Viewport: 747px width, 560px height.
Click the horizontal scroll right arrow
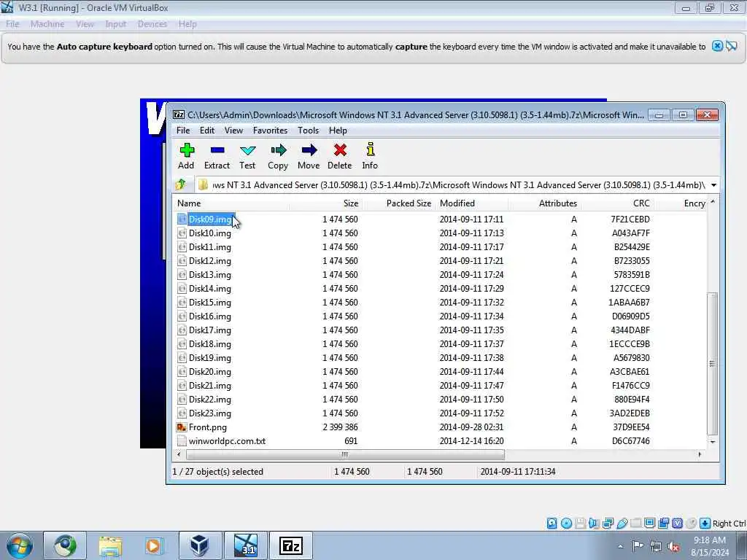(700, 454)
